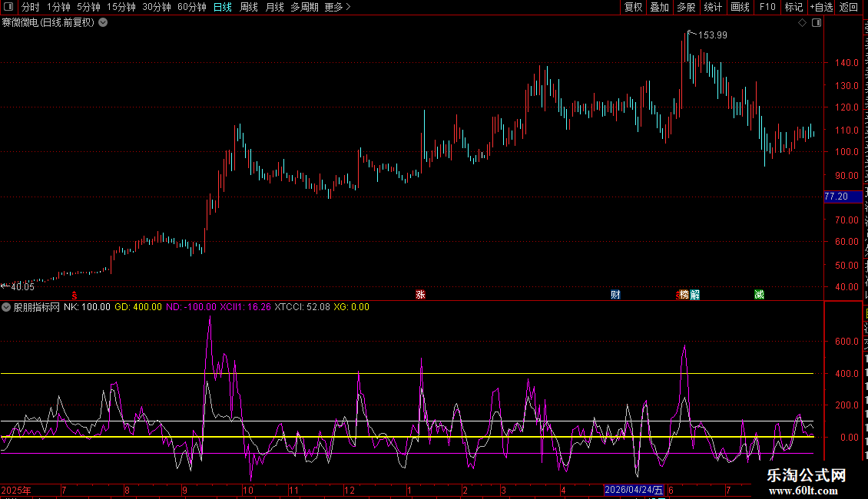The width and height of the screenshot is (868, 499).
Task: Switch to 周线 weekly chart
Action: pos(249,7)
